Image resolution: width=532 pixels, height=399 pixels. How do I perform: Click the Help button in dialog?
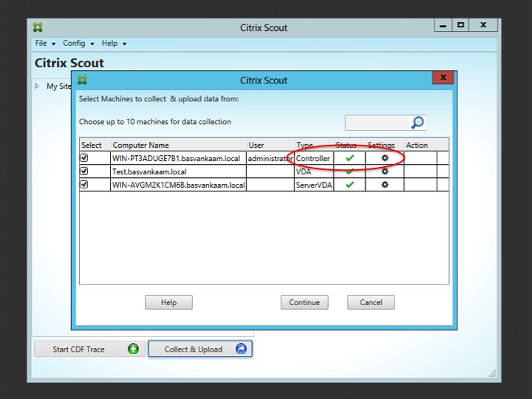pos(168,302)
